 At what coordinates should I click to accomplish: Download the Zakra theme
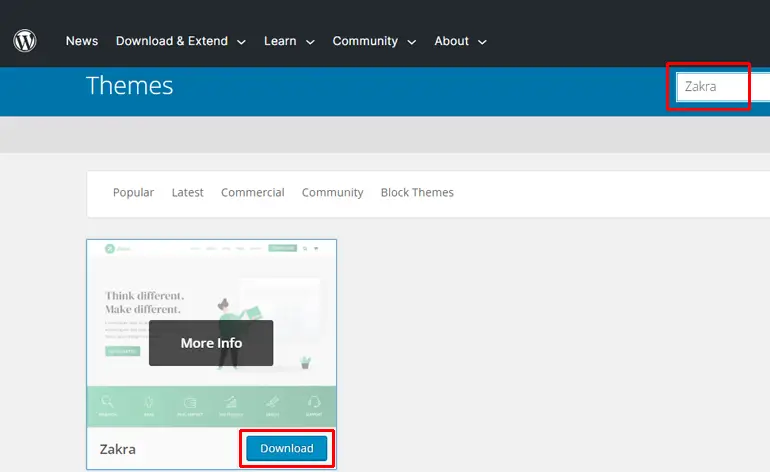click(287, 448)
